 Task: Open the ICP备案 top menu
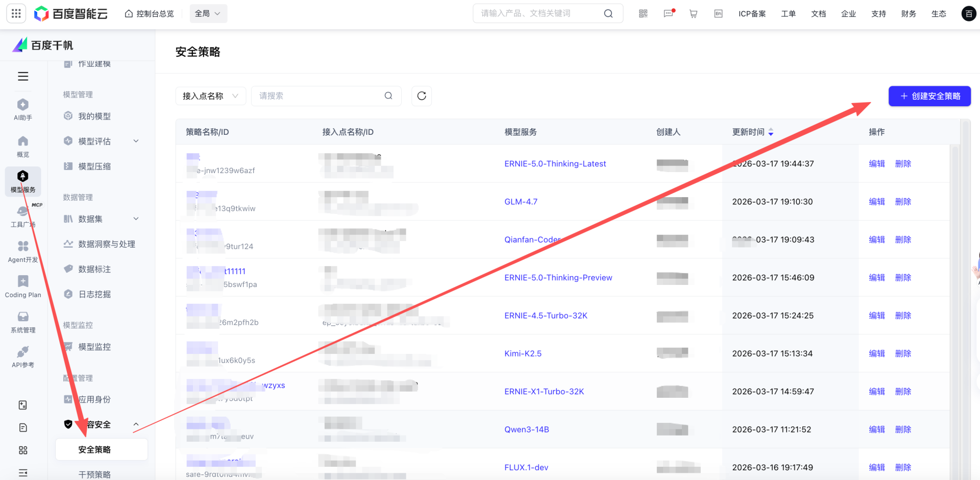point(752,14)
